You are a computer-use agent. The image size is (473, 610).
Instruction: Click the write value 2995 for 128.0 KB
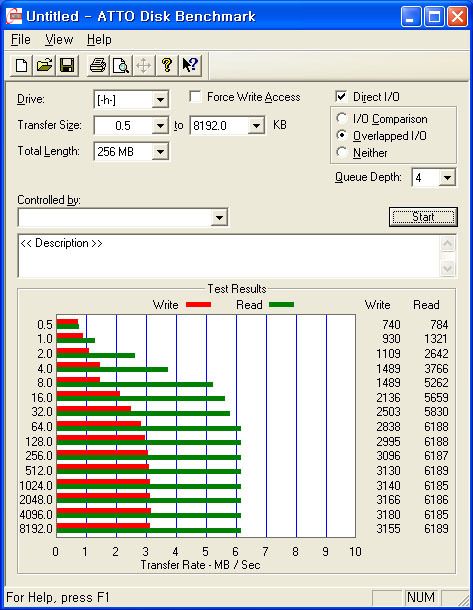point(388,442)
